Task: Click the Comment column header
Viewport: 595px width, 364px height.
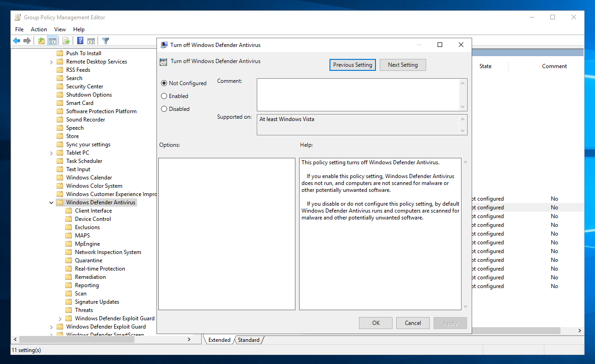Action: pos(555,66)
